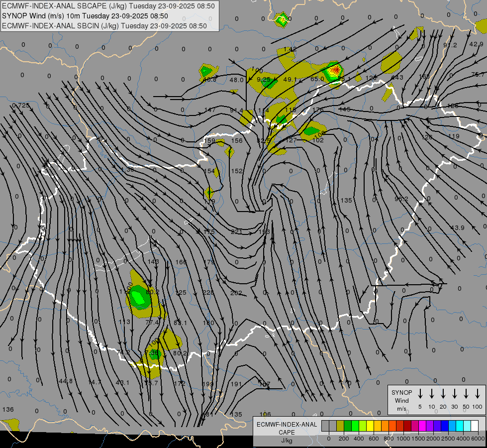Click the 136 value on map
Image resolution: width=487 pixels, height=448 pixels.
point(8,410)
